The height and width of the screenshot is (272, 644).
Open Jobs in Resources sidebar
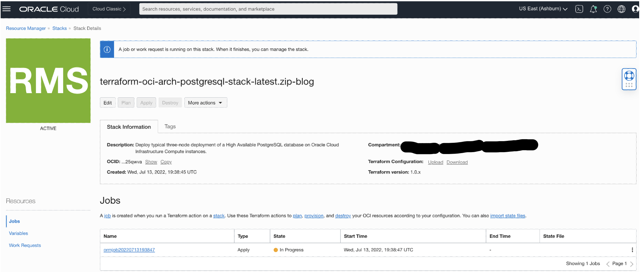coord(14,221)
